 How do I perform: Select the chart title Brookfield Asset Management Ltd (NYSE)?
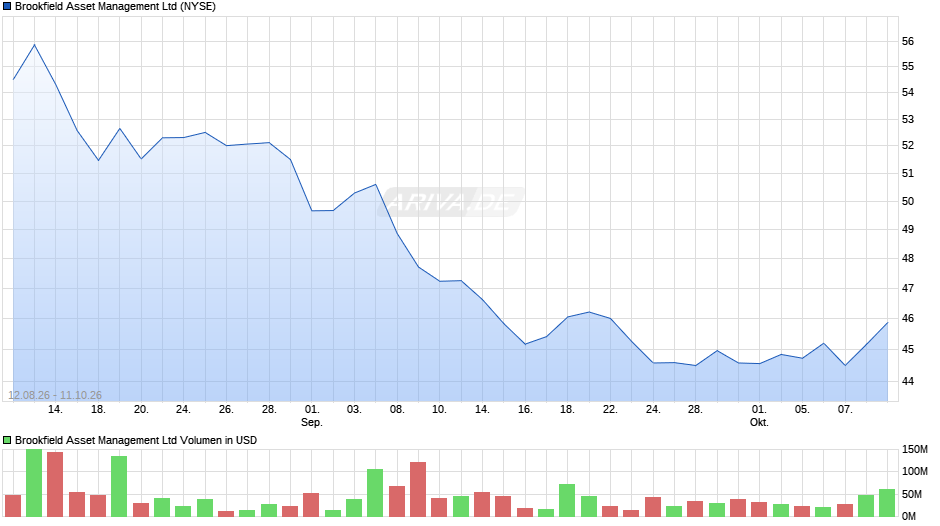[115, 7]
